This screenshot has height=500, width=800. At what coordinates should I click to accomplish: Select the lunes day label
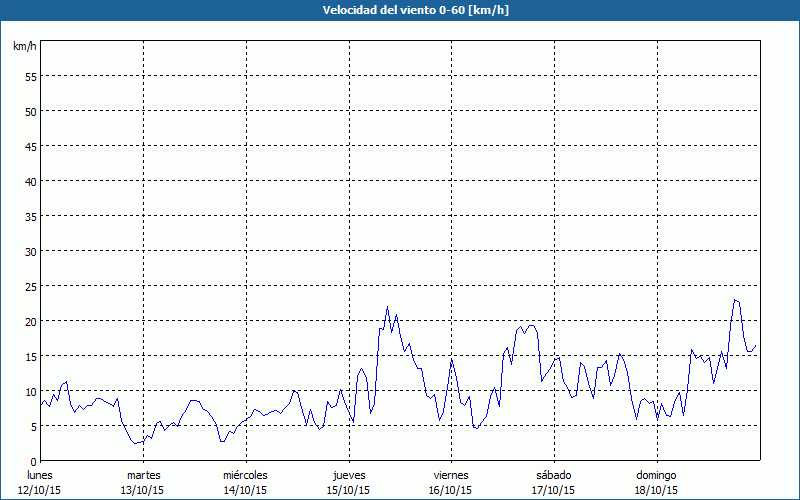(x=41, y=475)
